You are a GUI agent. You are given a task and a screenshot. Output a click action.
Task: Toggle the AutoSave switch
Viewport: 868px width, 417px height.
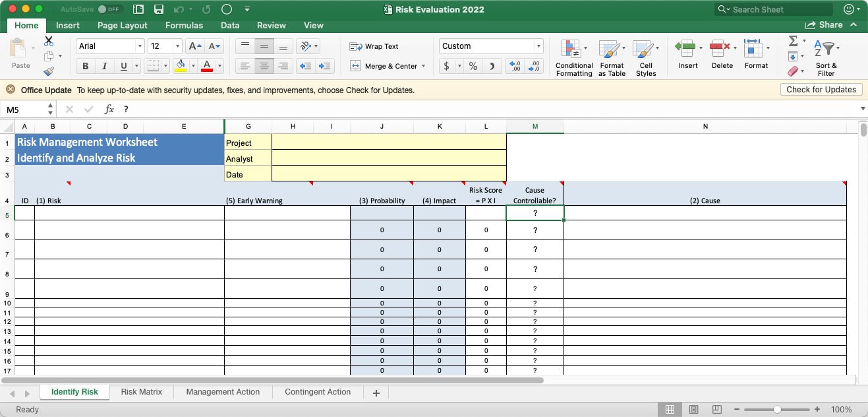point(110,9)
